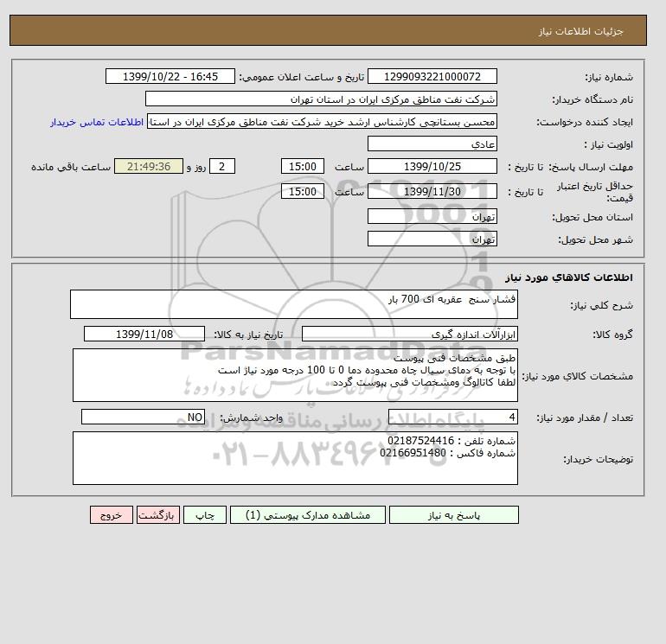Select the شماره نیاز field 1299093221000072
The width and height of the screenshot is (666, 644).
[432, 77]
